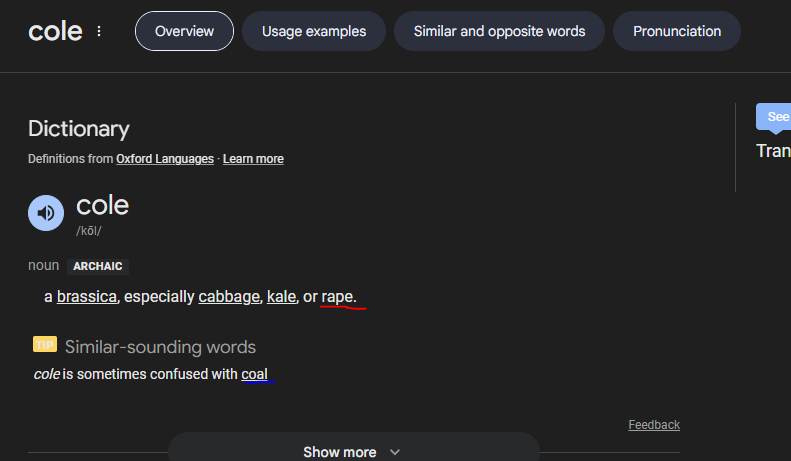Viewport: 791px width, 461px height.
Task: Click the Learn more link
Action: [x=253, y=159]
